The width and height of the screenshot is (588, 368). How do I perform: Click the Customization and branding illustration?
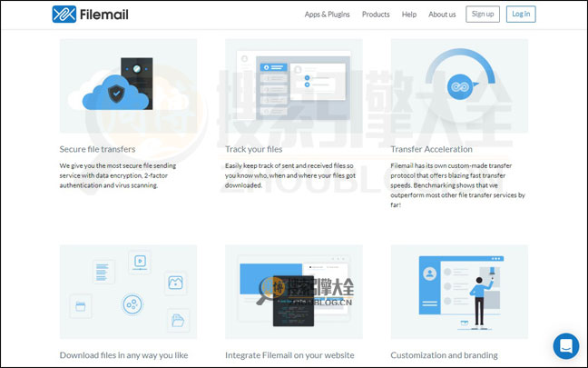(x=459, y=292)
